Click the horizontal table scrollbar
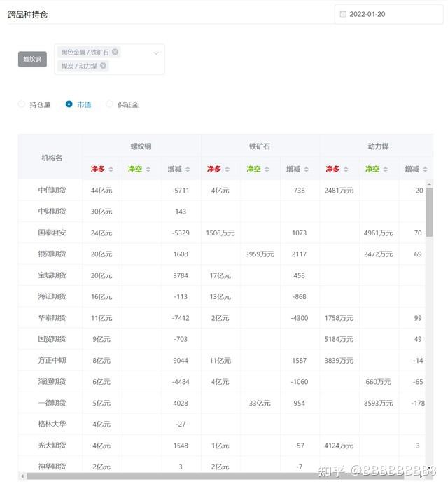Image resolution: width=448 pixels, height=489 pixels. click(x=210, y=476)
